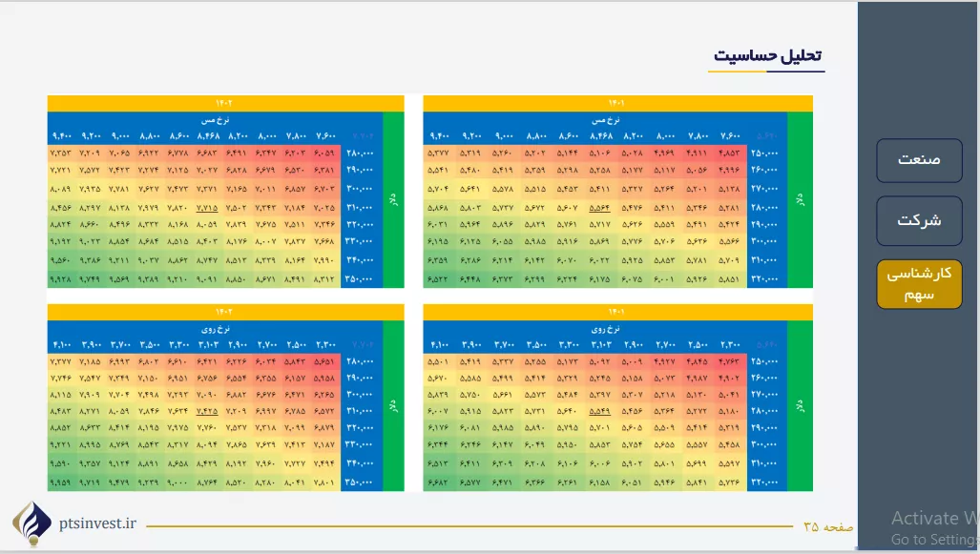Switch to the highlighted کارشناسی سهم tab

point(919,284)
